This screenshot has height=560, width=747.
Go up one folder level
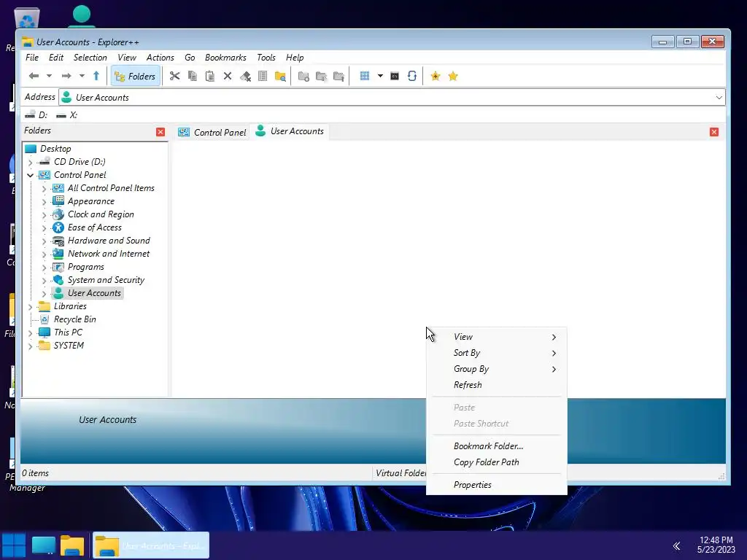point(96,76)
